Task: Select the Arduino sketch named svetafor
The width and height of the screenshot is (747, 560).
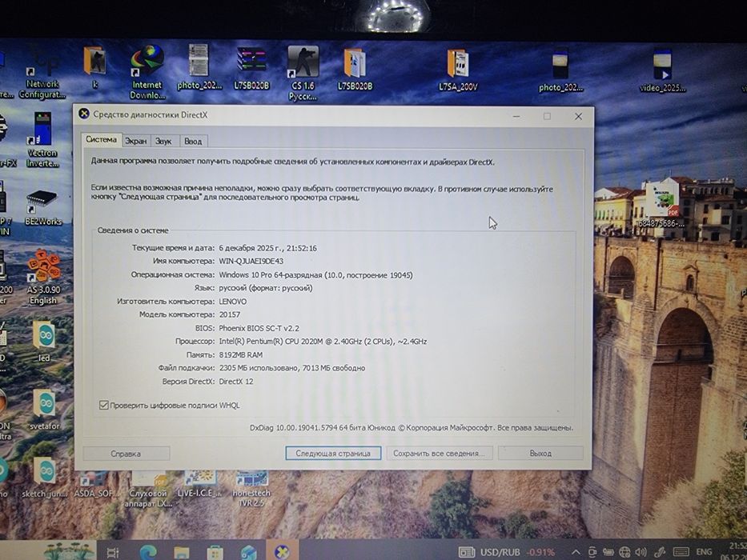Action: point(44,410)
